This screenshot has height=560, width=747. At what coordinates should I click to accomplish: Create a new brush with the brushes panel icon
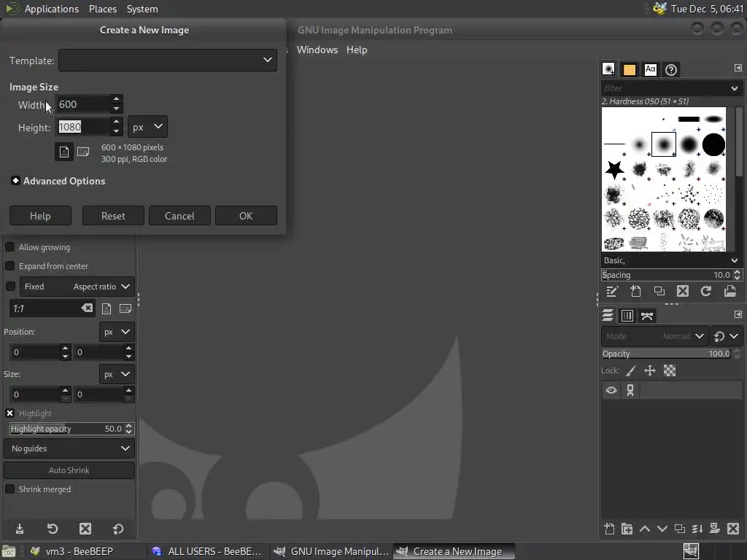click(x=635, y=291)
